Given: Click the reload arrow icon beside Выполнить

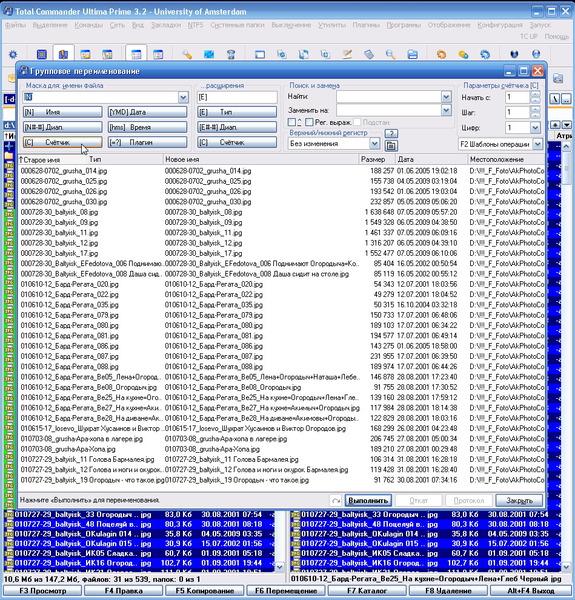Looking at the screenshot, I should coord(336,500).
